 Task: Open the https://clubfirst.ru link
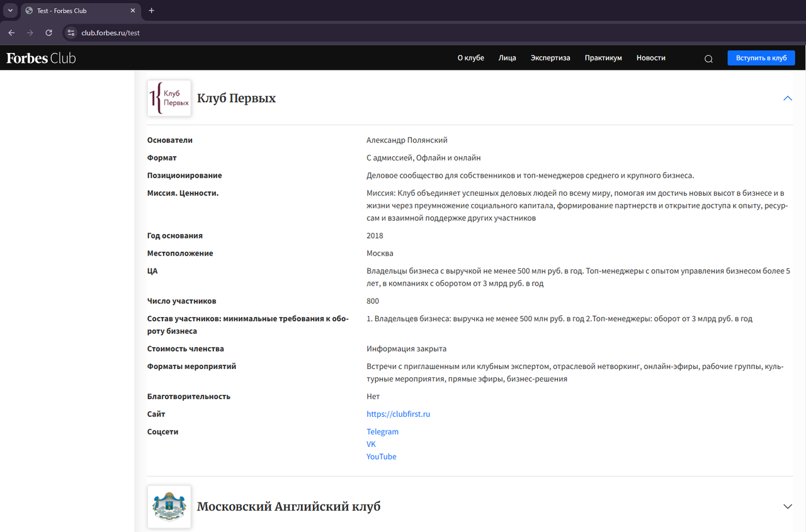(398, 414)
